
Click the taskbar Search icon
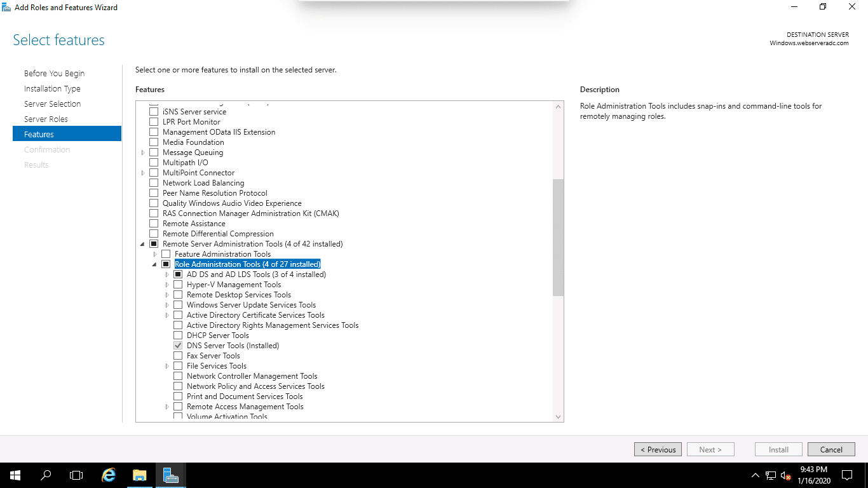pos(46,475)
